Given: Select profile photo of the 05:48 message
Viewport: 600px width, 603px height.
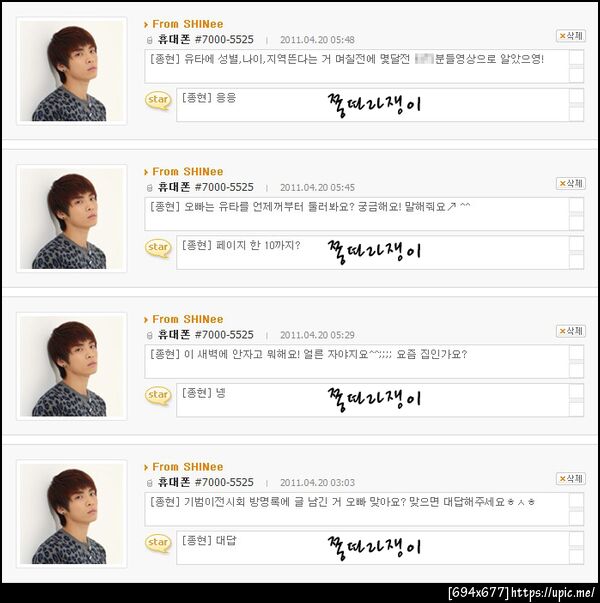Looking at the screenshot, I should point(72,71).
